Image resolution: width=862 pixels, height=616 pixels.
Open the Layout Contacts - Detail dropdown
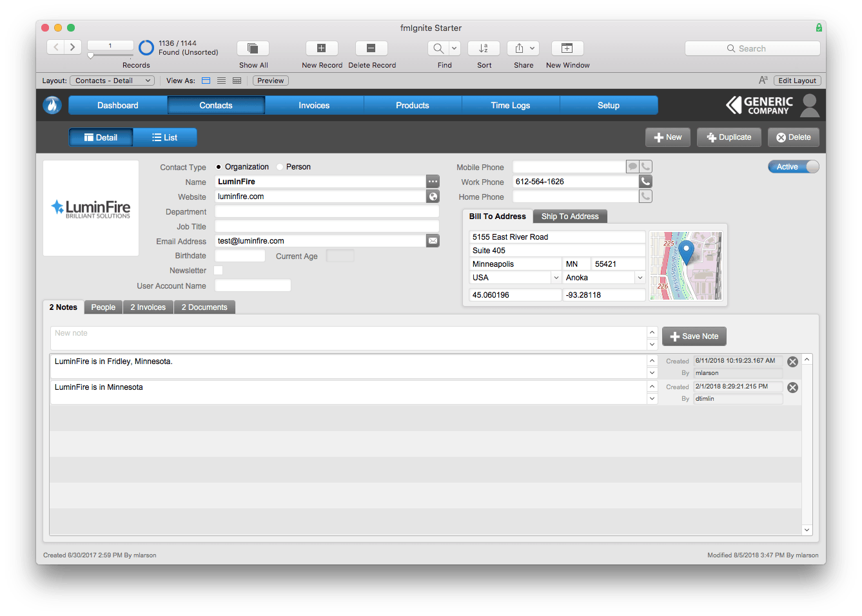[x=112, y=81]
